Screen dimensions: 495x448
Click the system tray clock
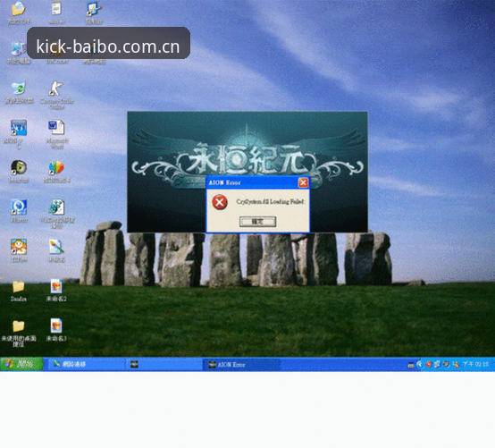coord(475,364)
